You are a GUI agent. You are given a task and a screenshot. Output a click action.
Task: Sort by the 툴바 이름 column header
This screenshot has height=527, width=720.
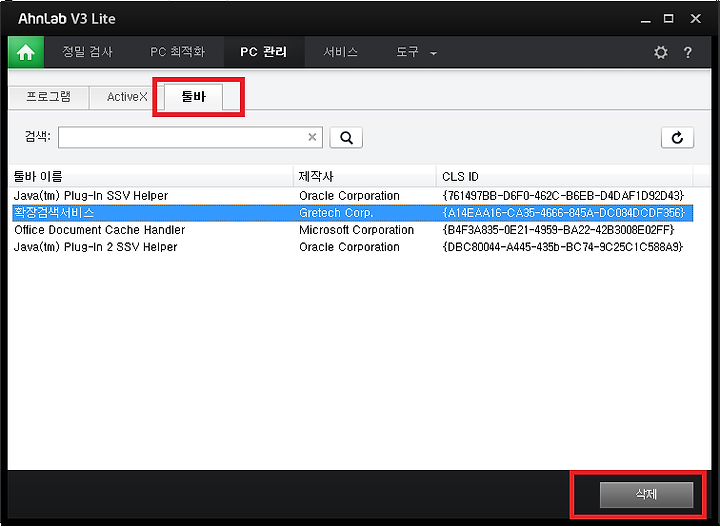point(151,176)
